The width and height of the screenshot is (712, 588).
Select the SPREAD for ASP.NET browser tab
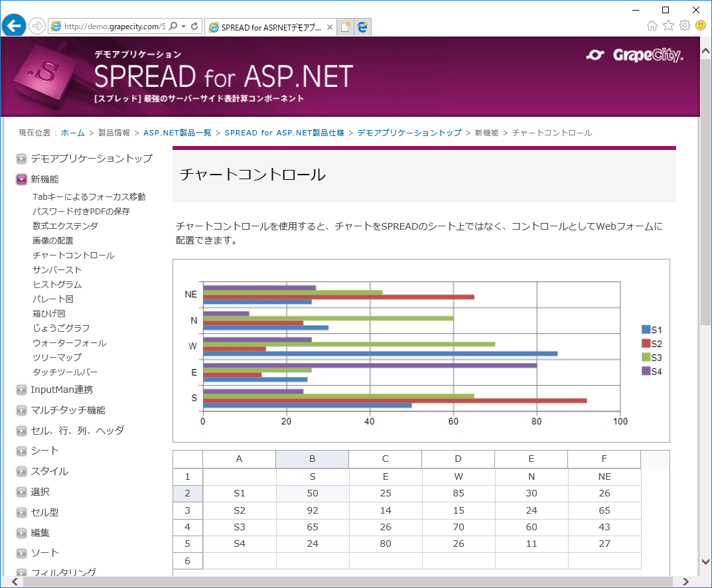264,27
